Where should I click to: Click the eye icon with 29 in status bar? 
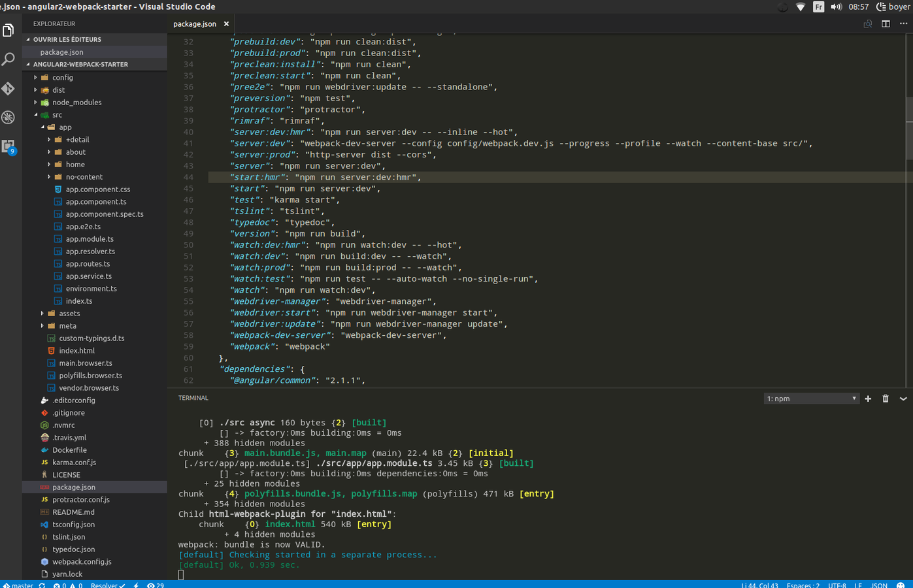click(x=156, y=585)
